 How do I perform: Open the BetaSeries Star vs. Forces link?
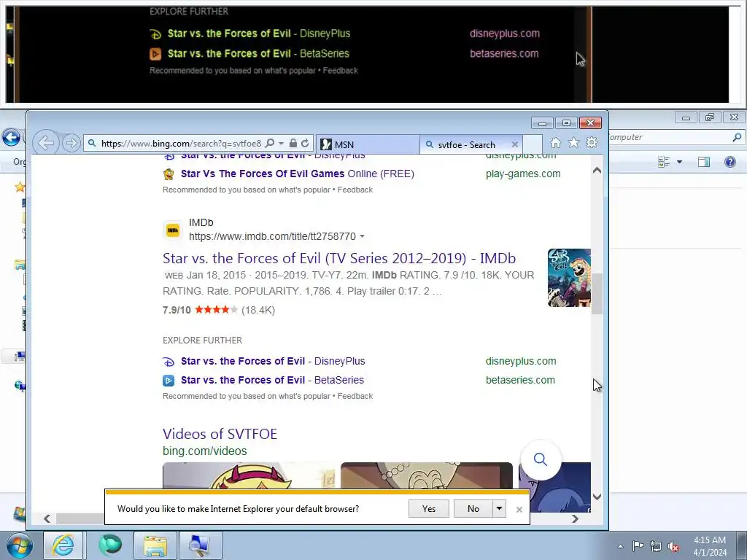tap(273, 380)
